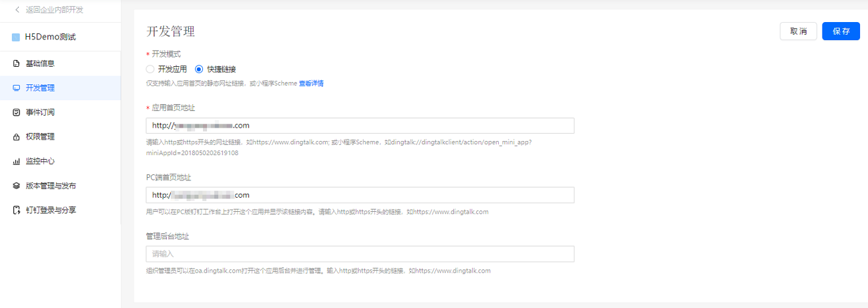Open the 查看详情 link
Image resolution: width=868 pixels, height=308 pixels.
click(x=311, y=84)
